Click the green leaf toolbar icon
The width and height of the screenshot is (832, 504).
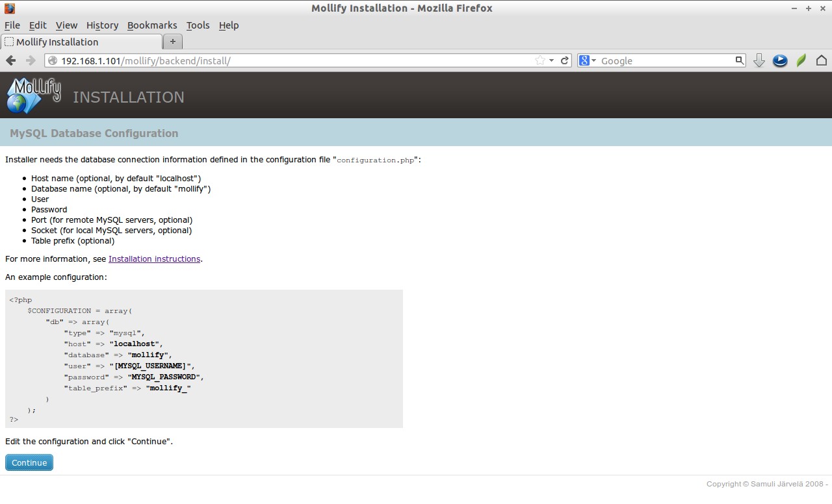(x=801, y=60)
